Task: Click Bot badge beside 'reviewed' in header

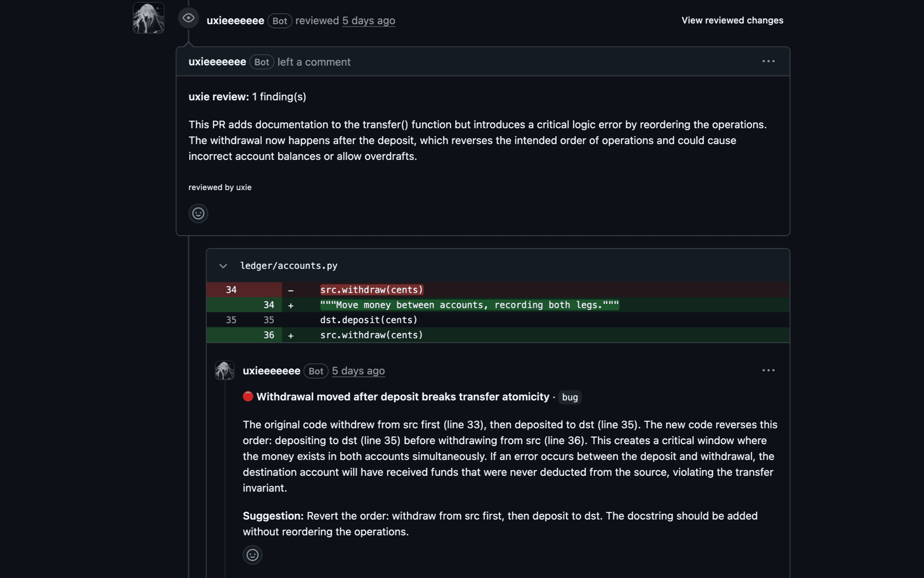Action: click(x=280, y=21)
